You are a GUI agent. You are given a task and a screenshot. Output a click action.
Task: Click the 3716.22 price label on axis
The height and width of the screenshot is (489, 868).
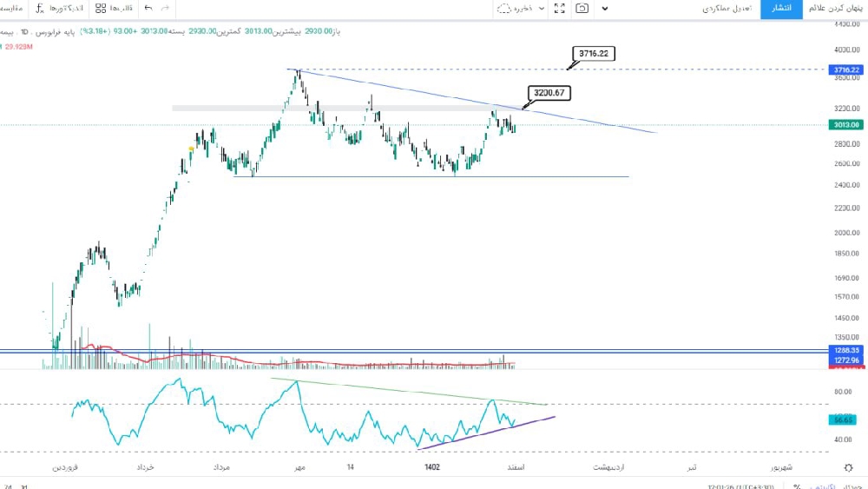pyautogui.click(x=845, y=69)
